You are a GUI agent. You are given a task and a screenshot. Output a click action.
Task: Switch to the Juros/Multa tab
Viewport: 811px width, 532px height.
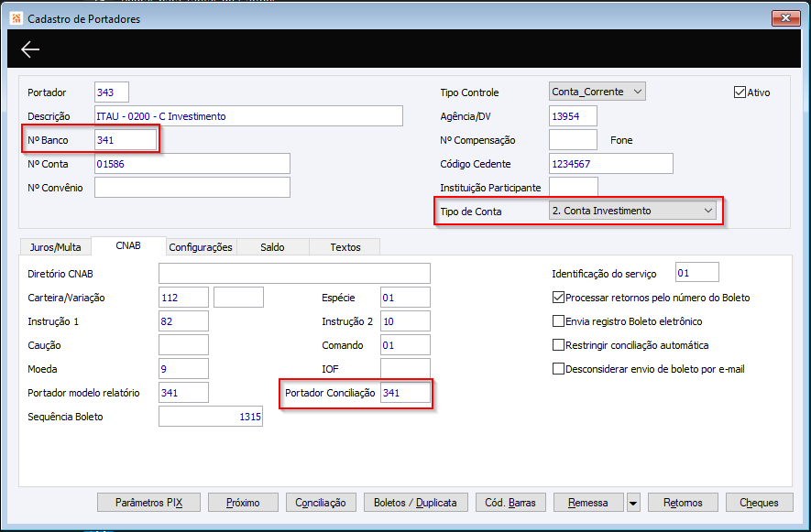click(x=55, y=247)
